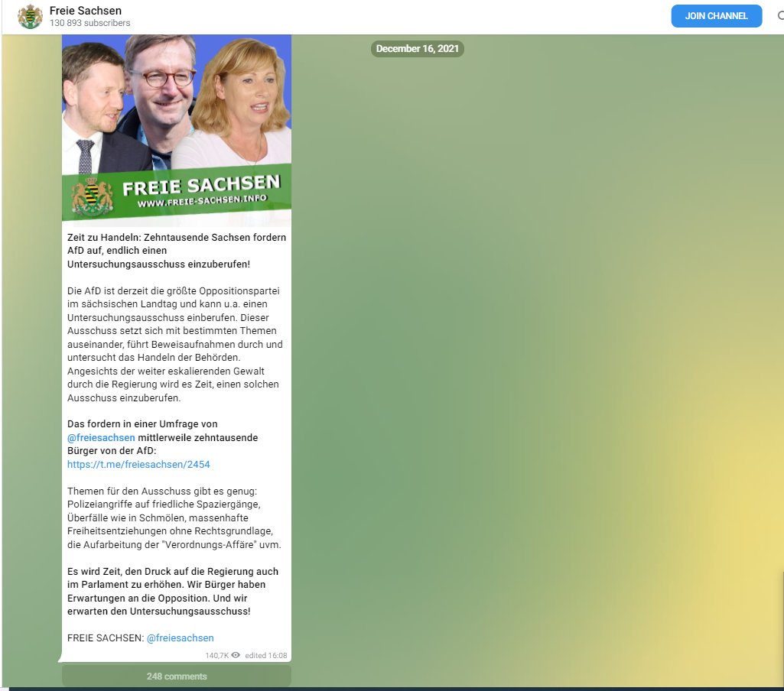Open the 248 comments button

click(x=177, y=676)
